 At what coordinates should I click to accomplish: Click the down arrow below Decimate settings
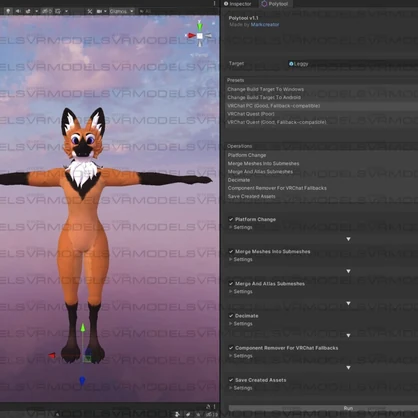(x=348, y=335)
